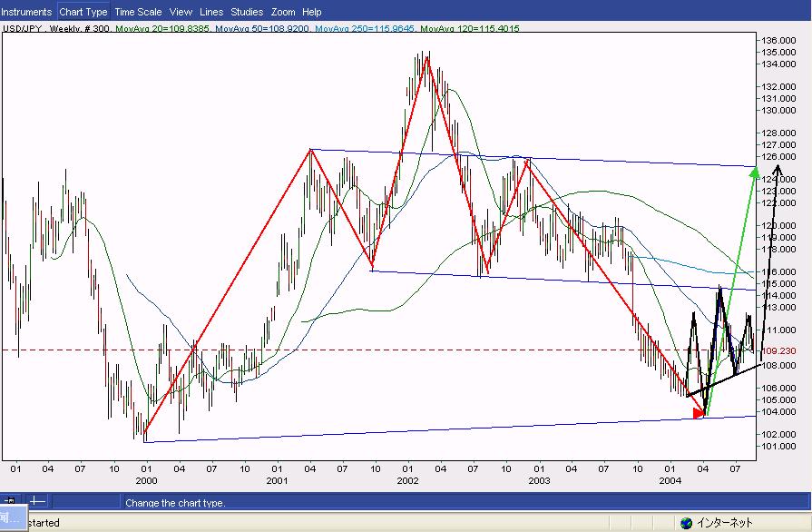812x532 pixels.
Task: Click the pin icon at bottom-left status bar
Action: coord(10,501)
